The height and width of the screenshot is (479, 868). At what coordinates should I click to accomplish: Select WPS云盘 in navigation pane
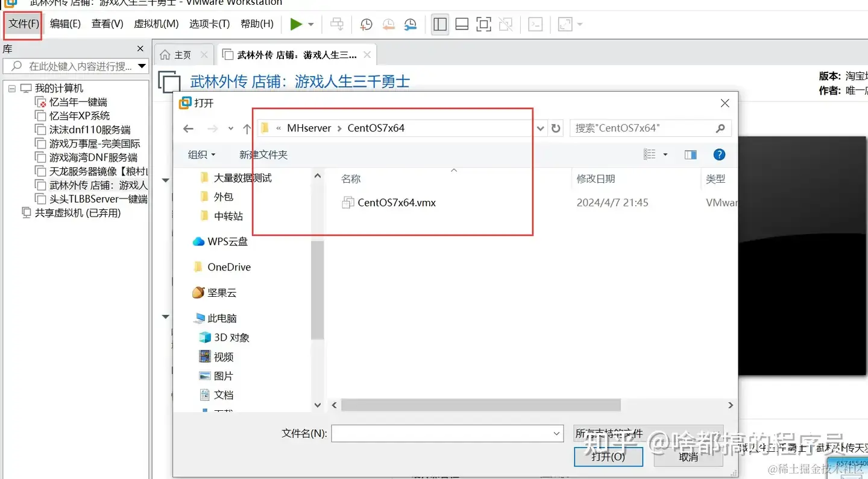click(x=227, y=241)
